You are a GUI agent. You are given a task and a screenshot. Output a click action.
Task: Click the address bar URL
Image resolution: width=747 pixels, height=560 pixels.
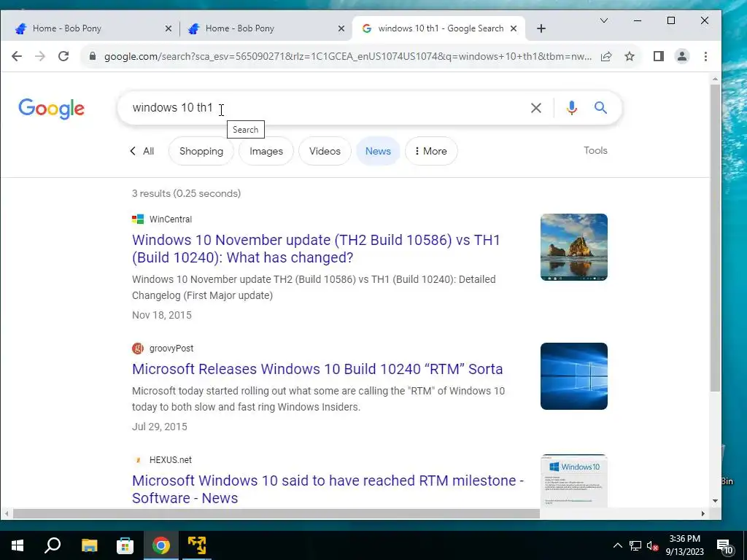coord(348,57)
